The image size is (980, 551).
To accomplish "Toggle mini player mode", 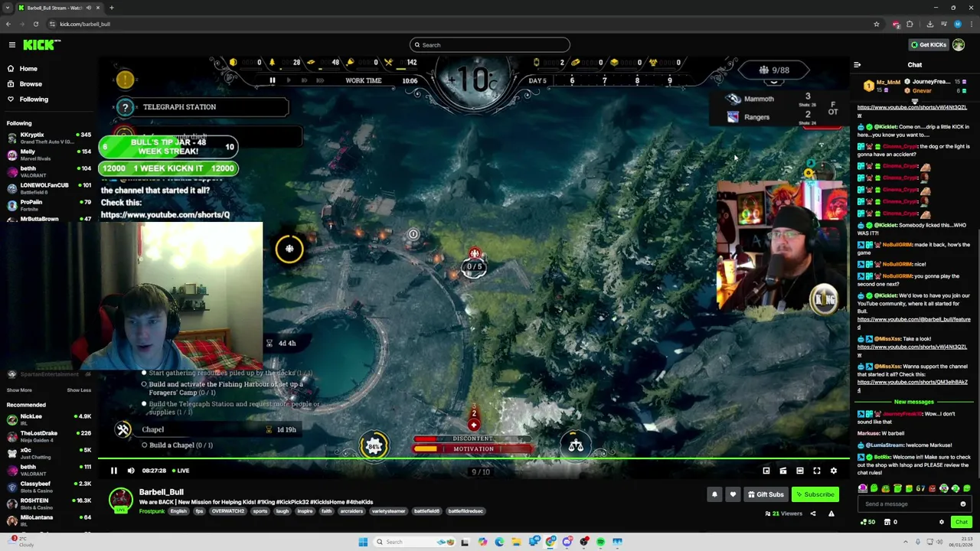I will pyautogui.click(x=766, y=471).
